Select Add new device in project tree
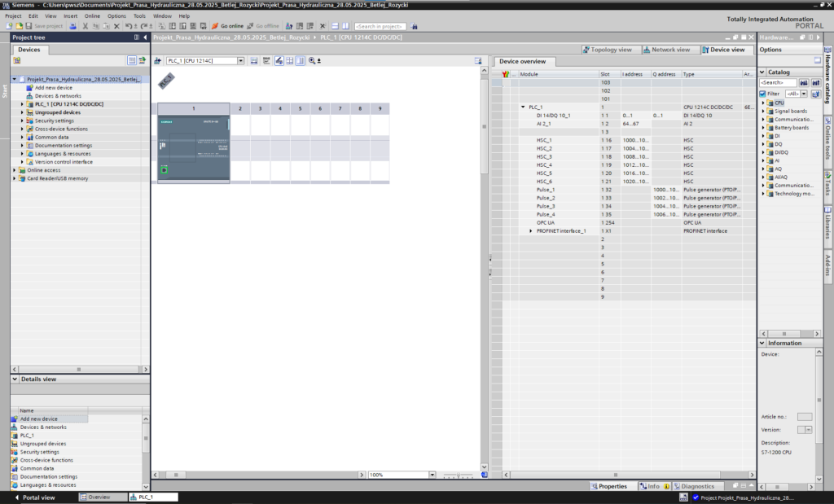 pyautogui.click(x=53, y=88)
